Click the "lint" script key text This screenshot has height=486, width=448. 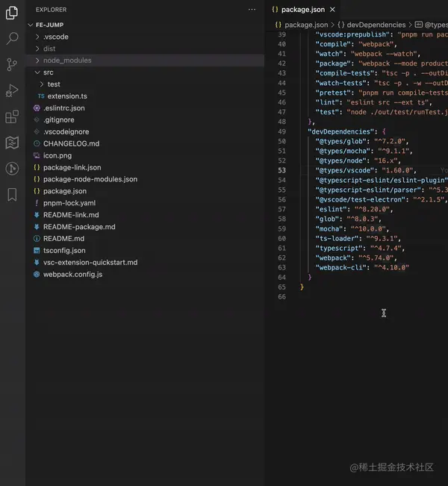[327, 102]
